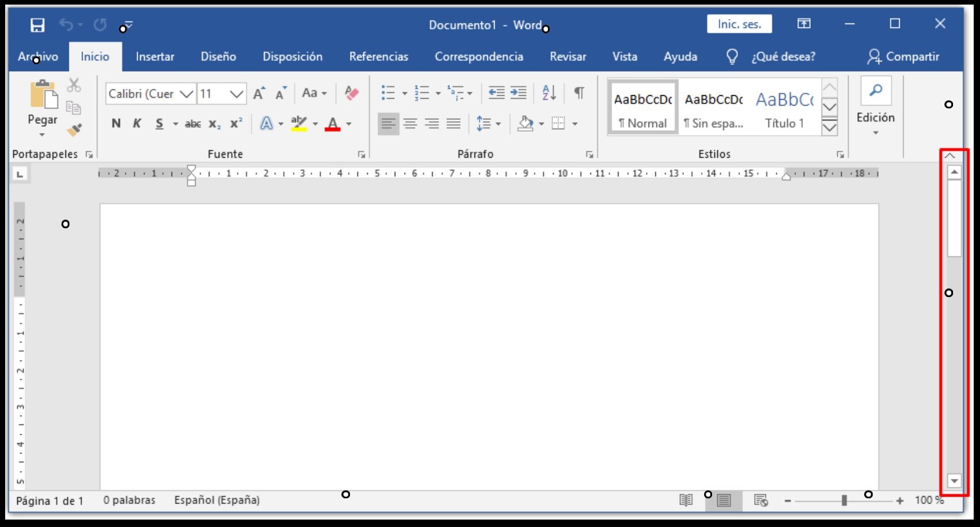Click the Compartir button

903,56
